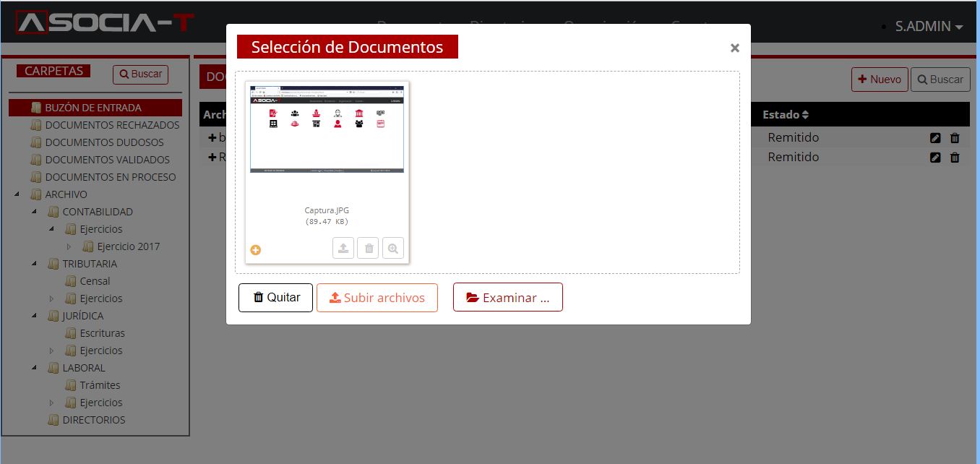
Task: Open the Examinar file browser
Action: coord(508,298)
